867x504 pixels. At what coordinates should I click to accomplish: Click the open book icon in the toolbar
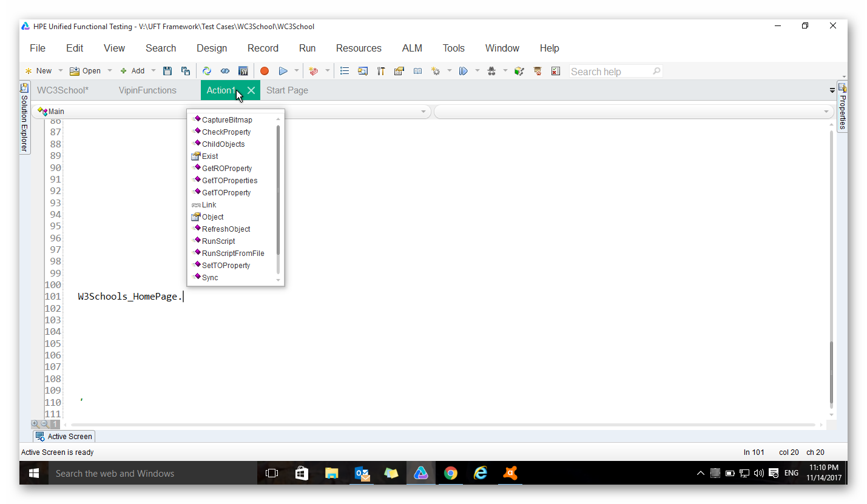point(417,71)
